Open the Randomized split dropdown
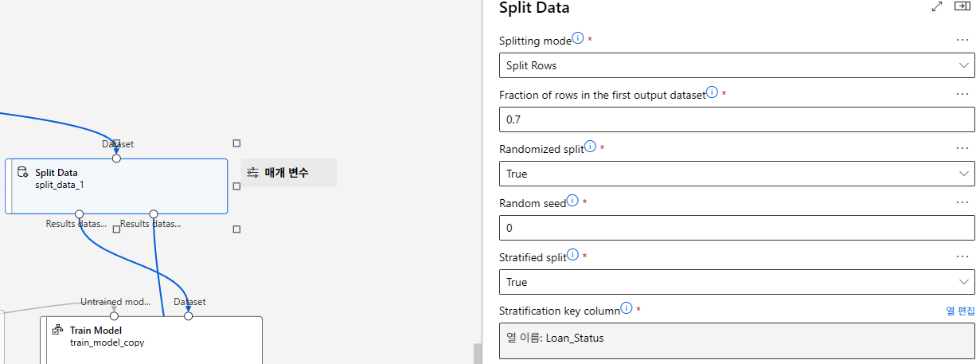The height and width of the screenshot is (364, 980). click(x=736, y=174)
